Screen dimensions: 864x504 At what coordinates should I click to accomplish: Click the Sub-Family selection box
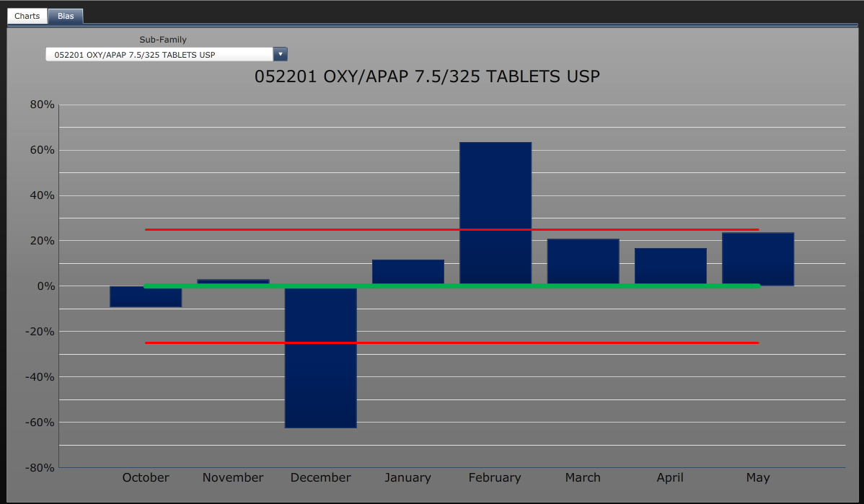pyautogui.click(x=159, y=53)
